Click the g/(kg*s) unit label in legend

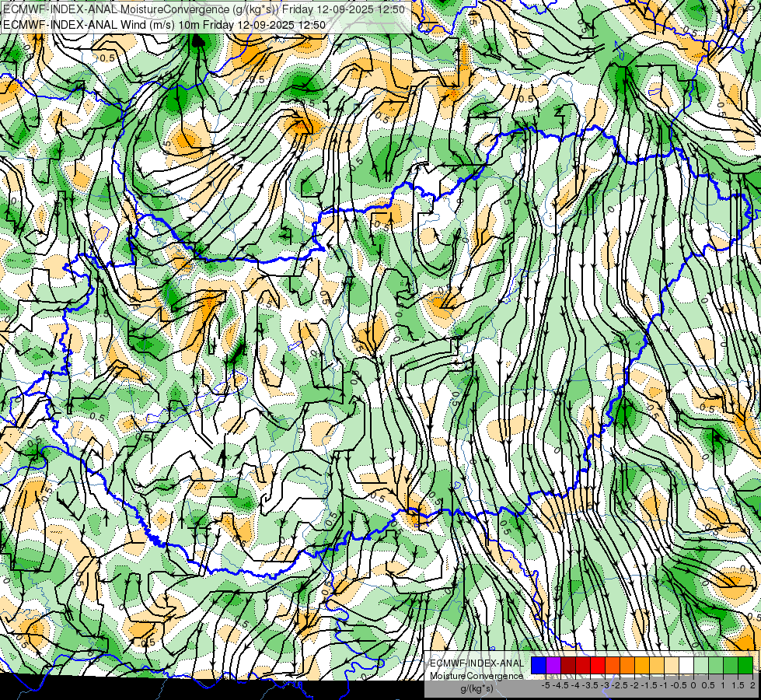click(x=476, y=688)
